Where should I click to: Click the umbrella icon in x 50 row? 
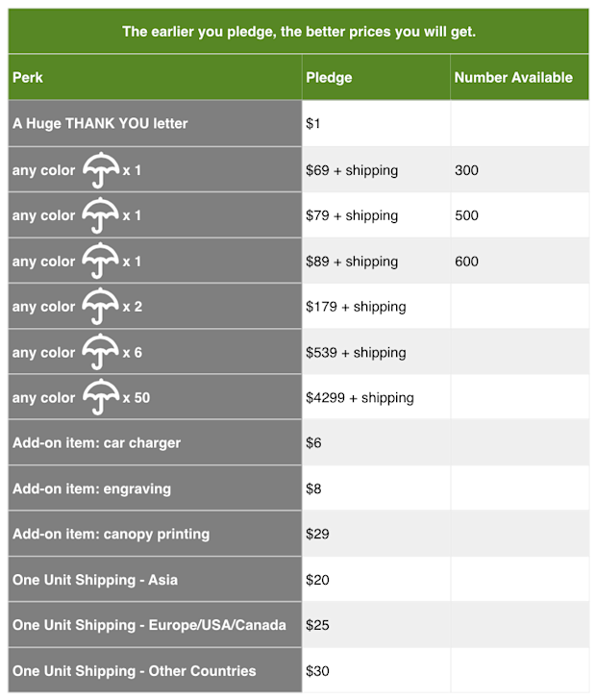[101, 397]
